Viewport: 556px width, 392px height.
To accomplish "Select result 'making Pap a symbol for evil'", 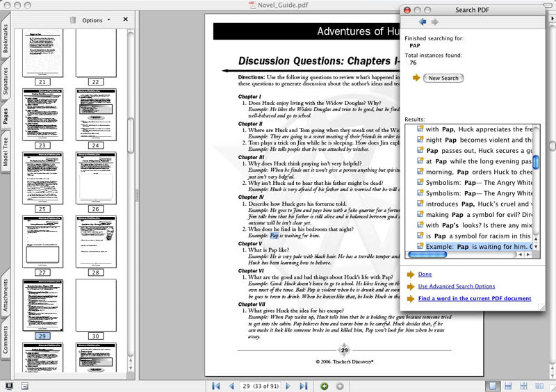I will (x=475, y=215).
